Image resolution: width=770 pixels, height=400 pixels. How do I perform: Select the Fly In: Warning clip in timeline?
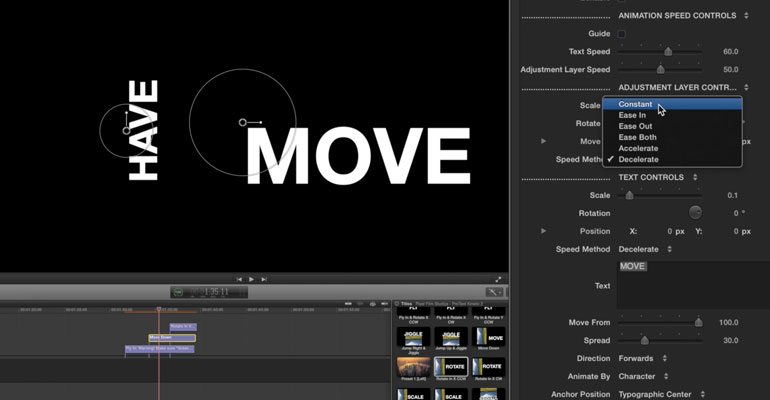(x=160, y=348)
